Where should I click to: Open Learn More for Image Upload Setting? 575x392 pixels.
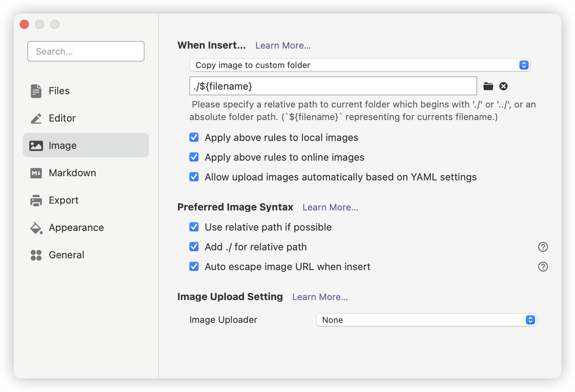320,297
